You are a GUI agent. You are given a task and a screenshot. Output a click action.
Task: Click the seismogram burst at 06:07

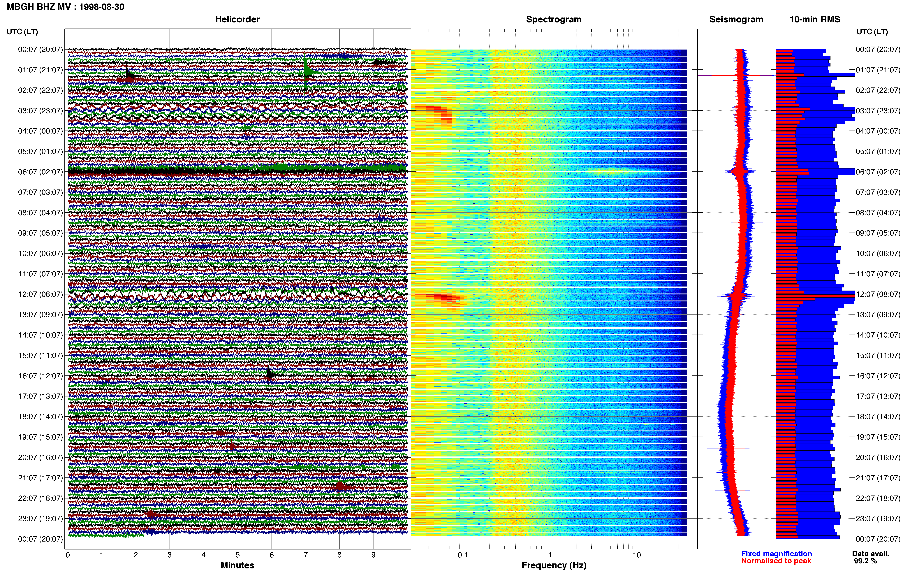coord(741,172)
